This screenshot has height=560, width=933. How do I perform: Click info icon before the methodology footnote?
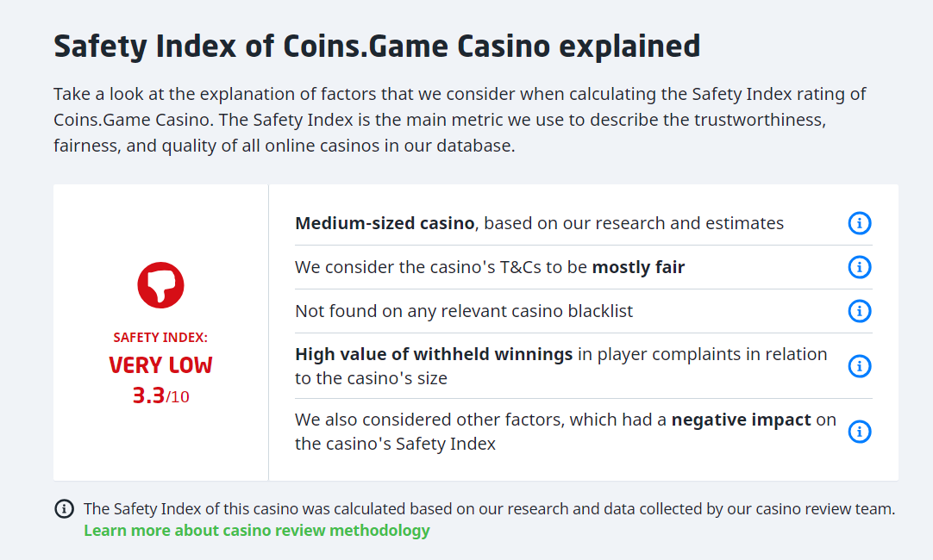click(x=65, y=509)
